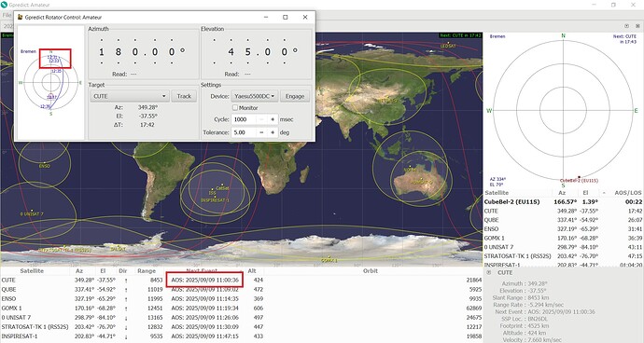Sort list by AOS/LOS column header

[627, 192]
